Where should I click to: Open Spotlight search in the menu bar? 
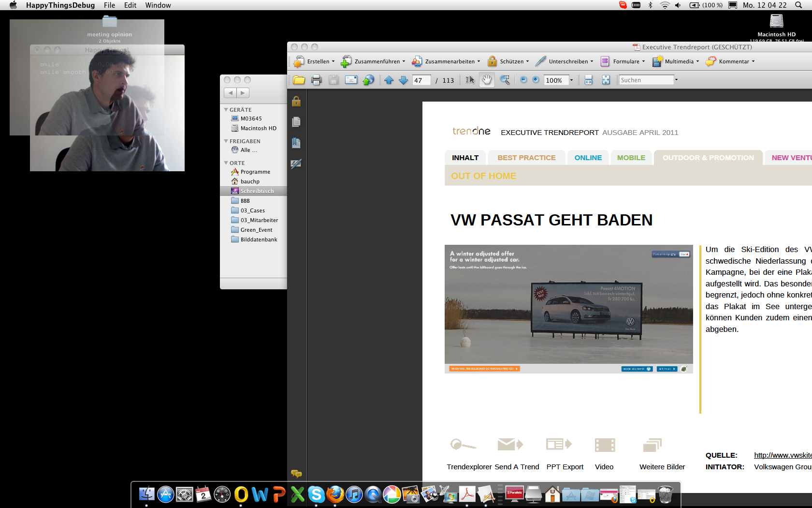tap(798, 5)
